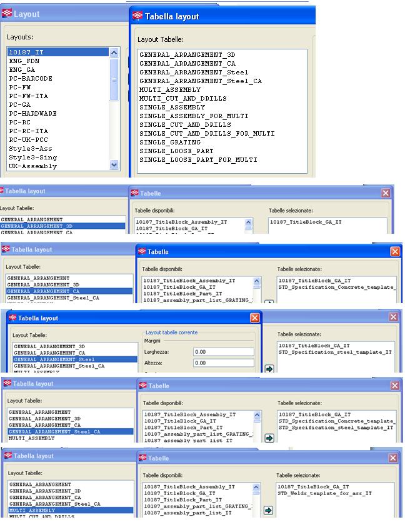Choose SINGLE_LOOSE_PART_FOR_MULTI table layout
This screenshot has width=405, height=532.
click(198, 160)
